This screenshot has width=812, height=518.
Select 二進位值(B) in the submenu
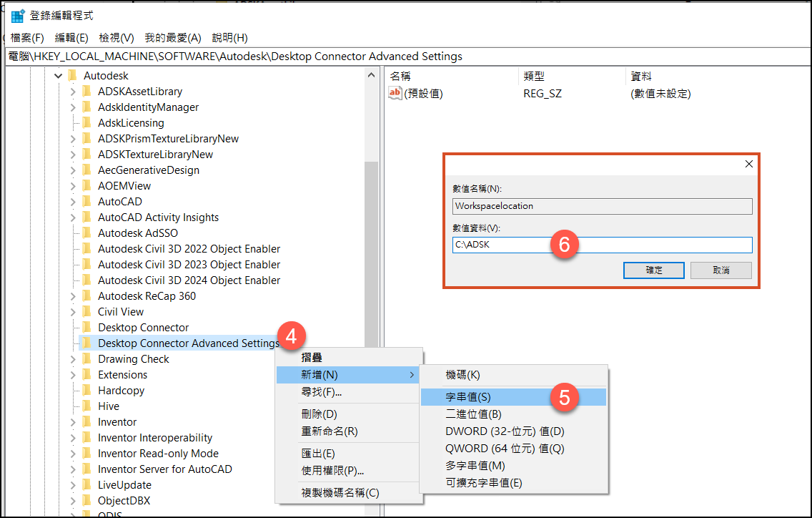coord(513,414)
